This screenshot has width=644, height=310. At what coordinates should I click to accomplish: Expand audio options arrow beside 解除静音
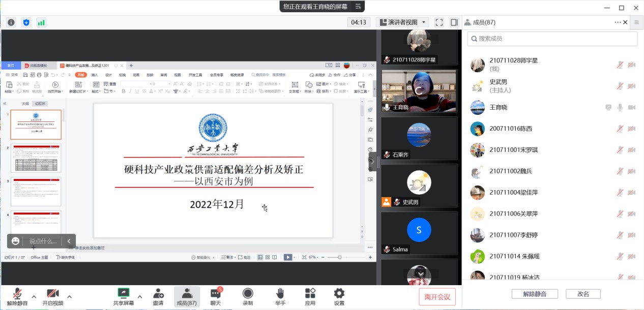[x=34, y=296]
